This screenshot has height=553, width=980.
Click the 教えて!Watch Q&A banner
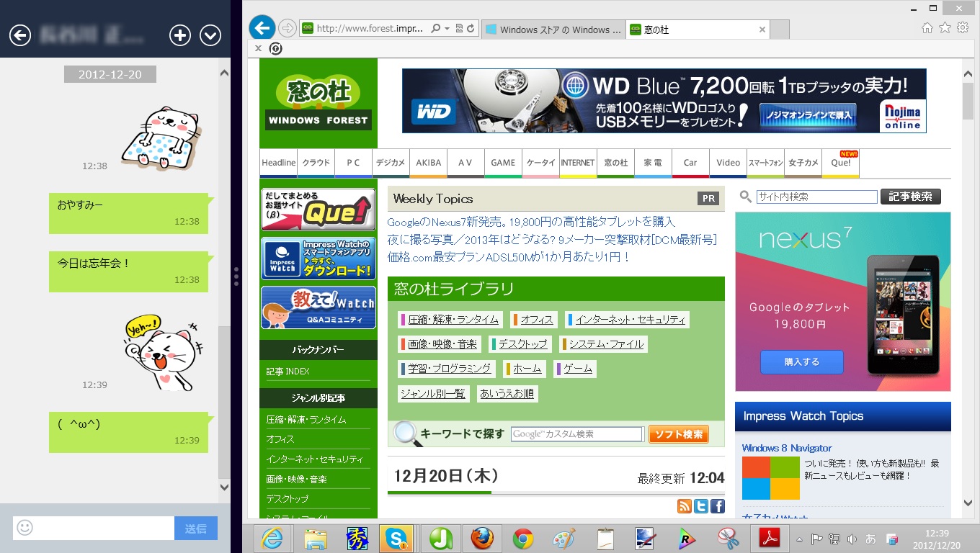318,307
